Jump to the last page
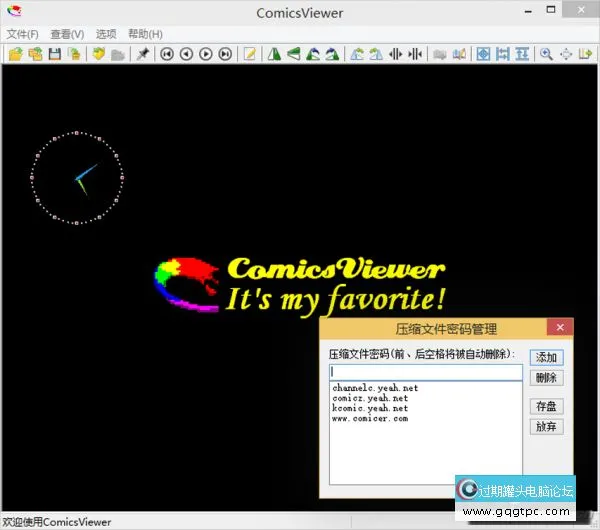The image size is (600, 530). tap(225, 54)
